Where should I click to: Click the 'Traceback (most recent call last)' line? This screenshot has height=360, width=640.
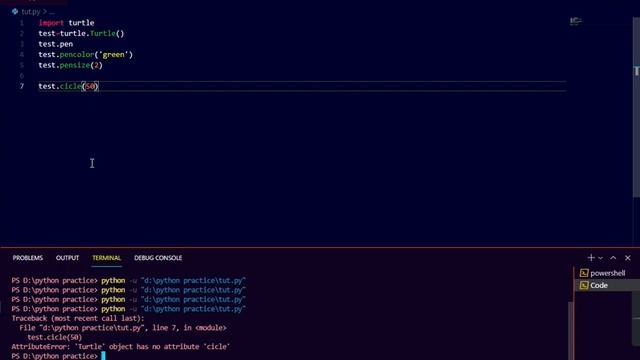coord(78,318)
